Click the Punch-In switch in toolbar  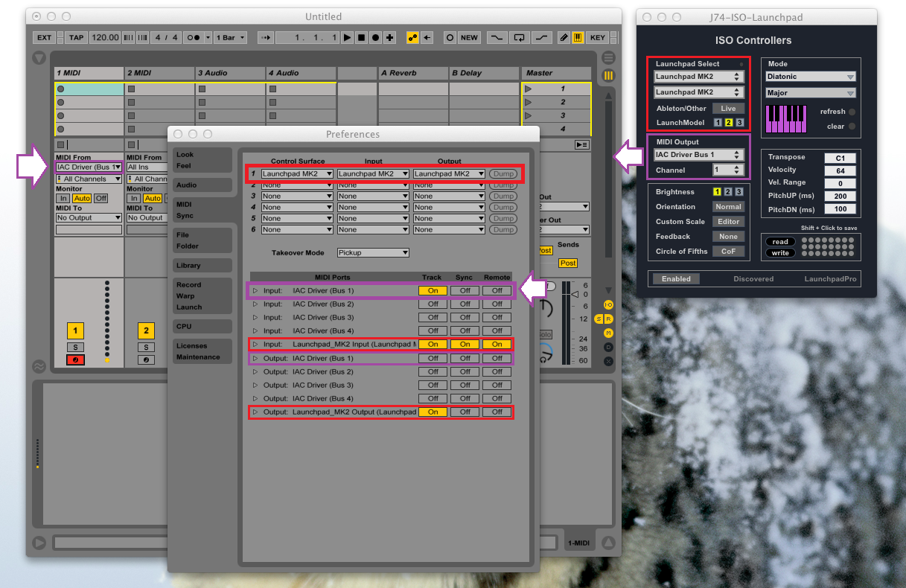pyautogui.click(x=497, y=37)
